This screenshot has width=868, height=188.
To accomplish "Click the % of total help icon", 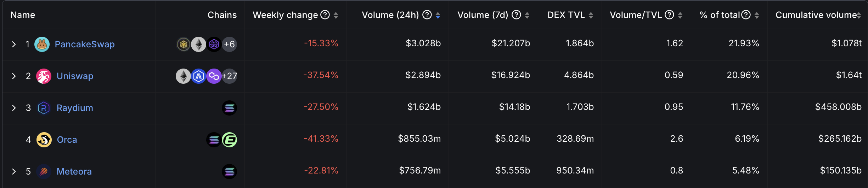I will point(746,15).
